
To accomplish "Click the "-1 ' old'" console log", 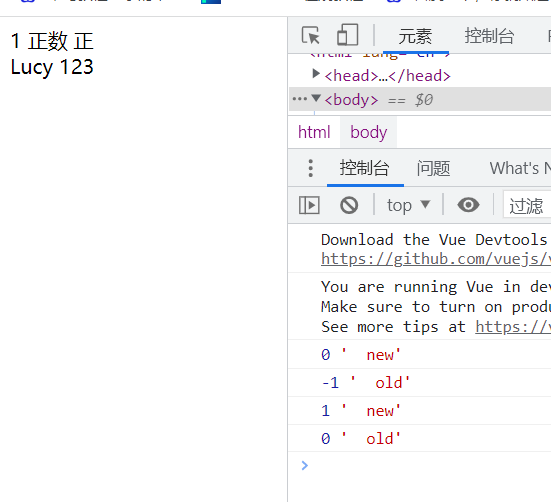I will [420, 383].
